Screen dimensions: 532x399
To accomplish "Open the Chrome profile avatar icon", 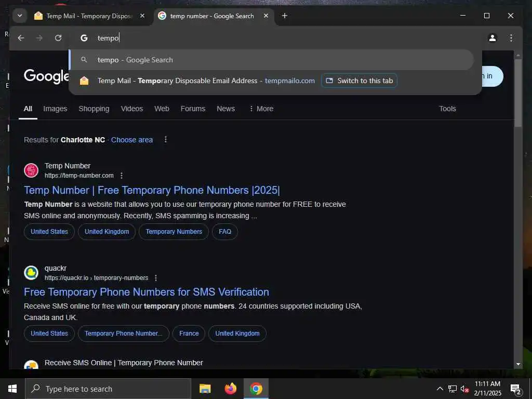I will (x=493, y=38).
